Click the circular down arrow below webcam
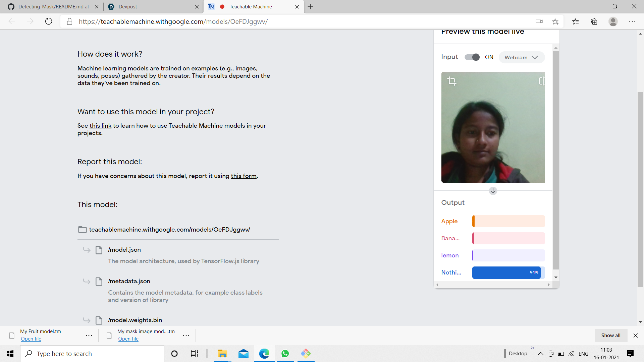 (x=493, y=191)
